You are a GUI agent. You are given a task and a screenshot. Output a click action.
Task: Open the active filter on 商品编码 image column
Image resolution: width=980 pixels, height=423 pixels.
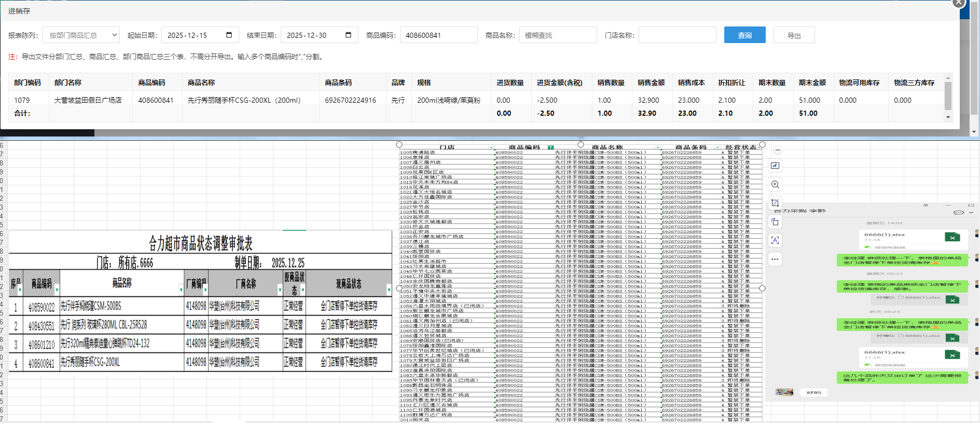(x=550, y=148)
